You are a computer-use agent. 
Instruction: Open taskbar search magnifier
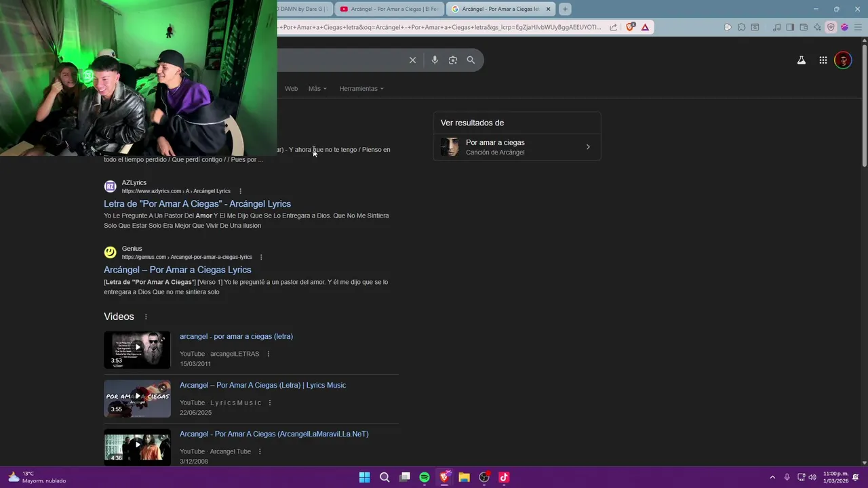tap(384, 477)
